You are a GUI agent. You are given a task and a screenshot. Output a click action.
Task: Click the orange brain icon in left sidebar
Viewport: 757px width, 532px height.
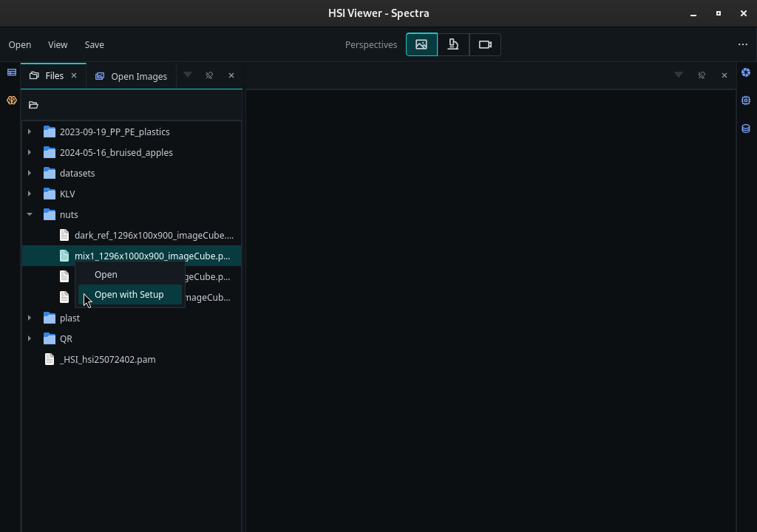pos(12,100)
